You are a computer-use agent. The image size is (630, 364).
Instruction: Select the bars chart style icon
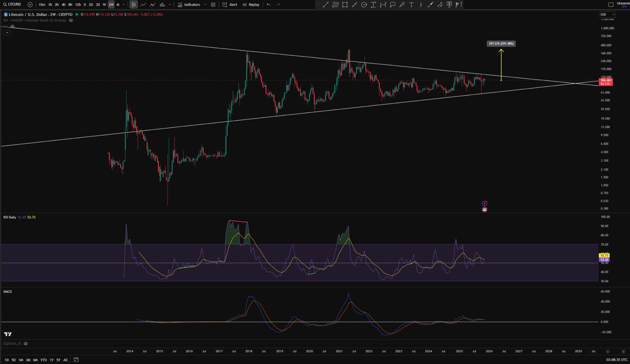(162, 5)
